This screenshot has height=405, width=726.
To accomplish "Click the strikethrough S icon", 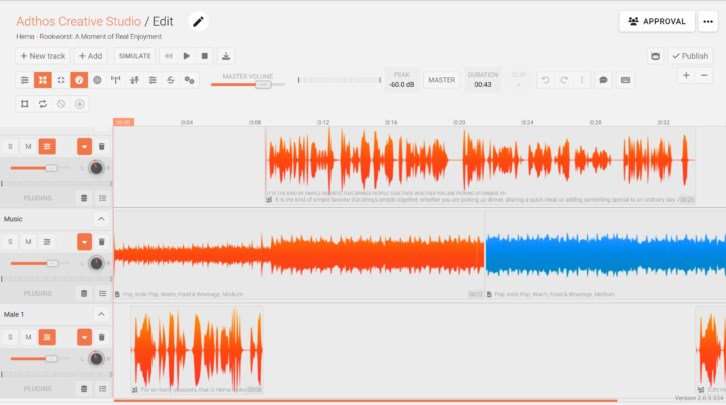I will tap(171, 80).
